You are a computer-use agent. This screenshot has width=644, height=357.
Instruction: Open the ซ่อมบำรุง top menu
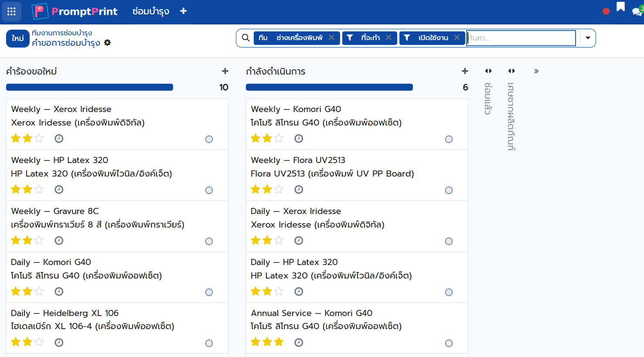(151, 11)
